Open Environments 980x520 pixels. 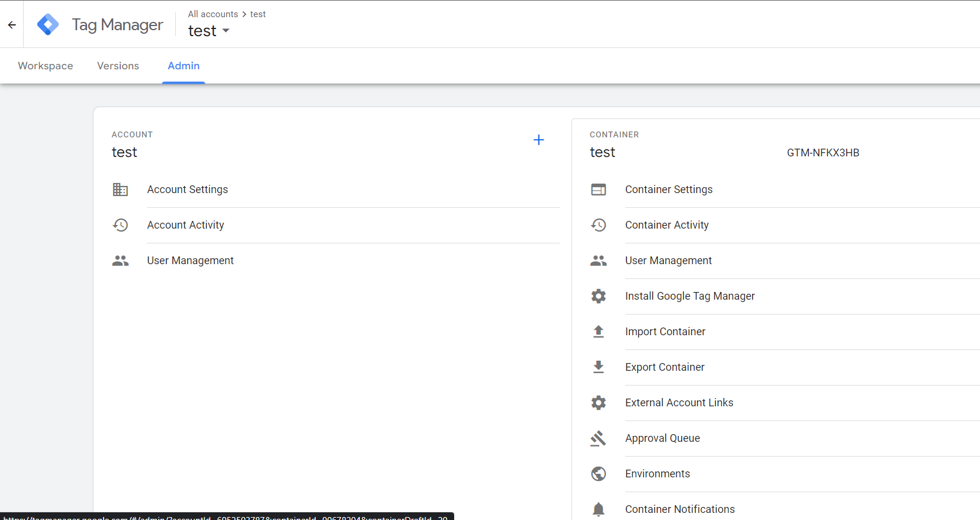coord(657,474)
